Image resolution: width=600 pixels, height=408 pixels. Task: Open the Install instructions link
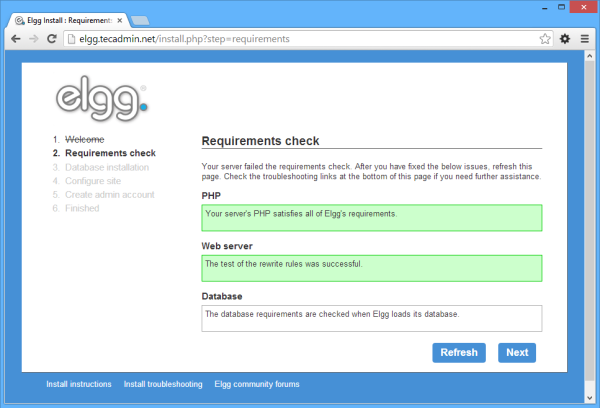point(79,384)
